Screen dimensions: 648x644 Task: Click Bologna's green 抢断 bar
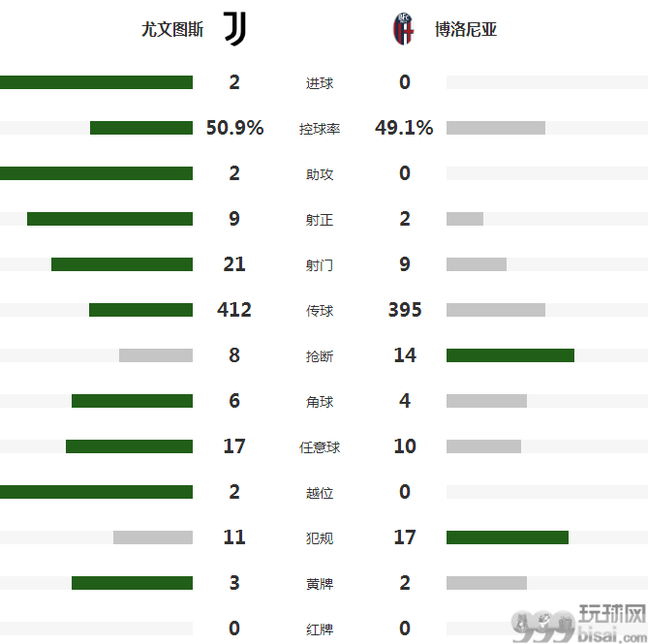pyautogui.click(x=510, y=355)
